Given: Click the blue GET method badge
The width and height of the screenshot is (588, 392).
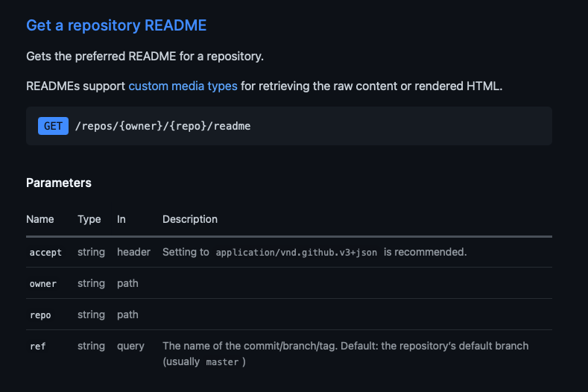Looking at the screenshot, I should (x=53, y=126).
